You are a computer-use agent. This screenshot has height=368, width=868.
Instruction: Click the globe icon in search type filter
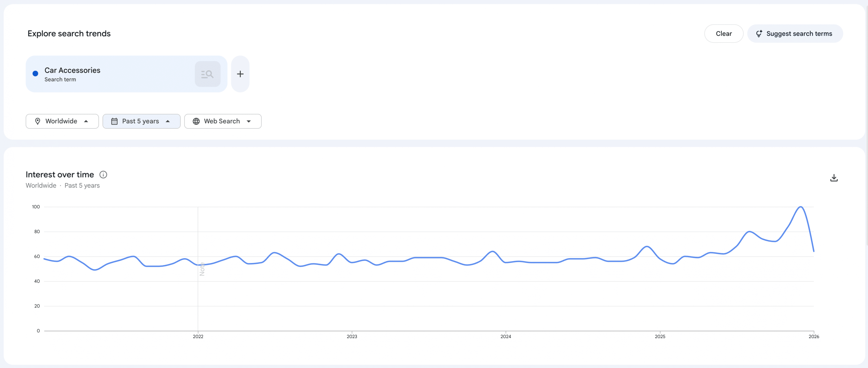(196, 121)
